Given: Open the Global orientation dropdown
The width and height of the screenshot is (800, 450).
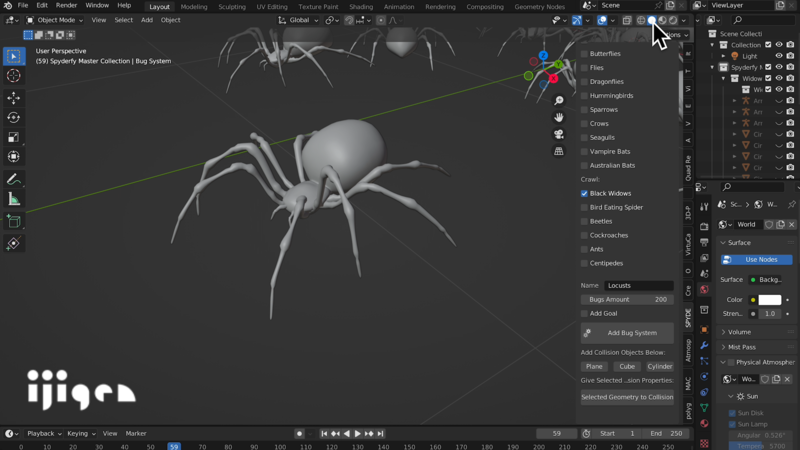Looking at the screenshot, I should tap(298, 20).
